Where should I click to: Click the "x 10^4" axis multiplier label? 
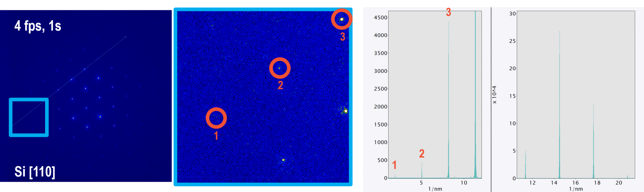pyautogui.click(x=494, y=95)
